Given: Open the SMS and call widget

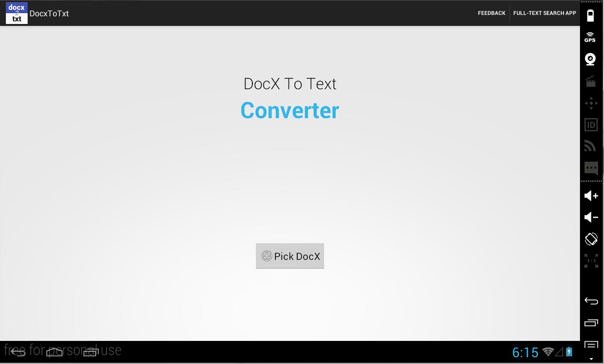Looking at the screenshot, I should point(591,168).
